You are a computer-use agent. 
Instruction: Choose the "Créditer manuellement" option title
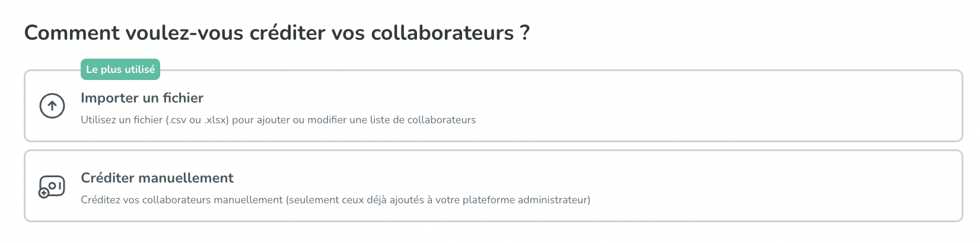(157, 178)
